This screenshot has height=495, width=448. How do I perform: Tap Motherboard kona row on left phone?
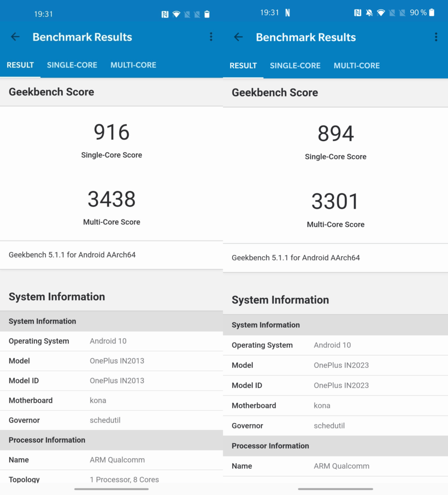tap(112, 401)
